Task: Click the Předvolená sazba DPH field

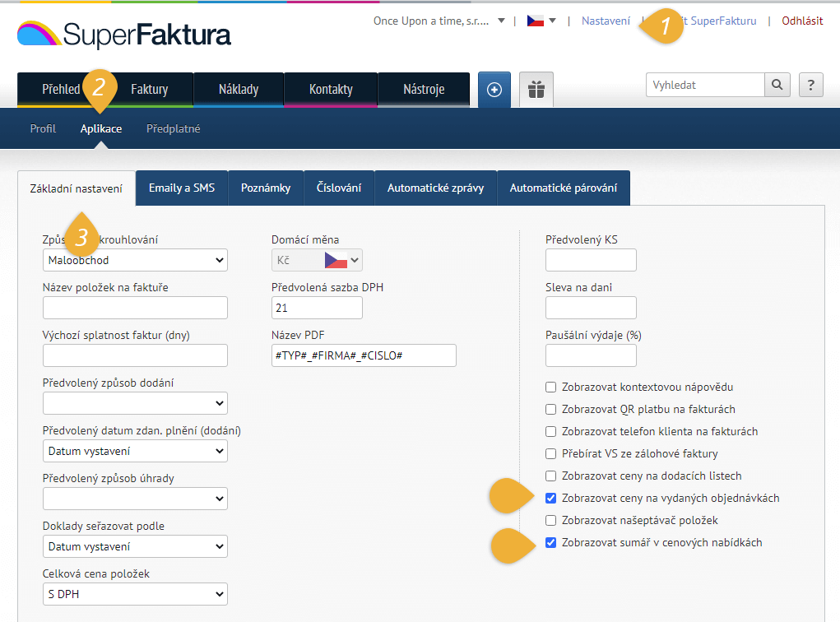Action: tap(317, 308)
